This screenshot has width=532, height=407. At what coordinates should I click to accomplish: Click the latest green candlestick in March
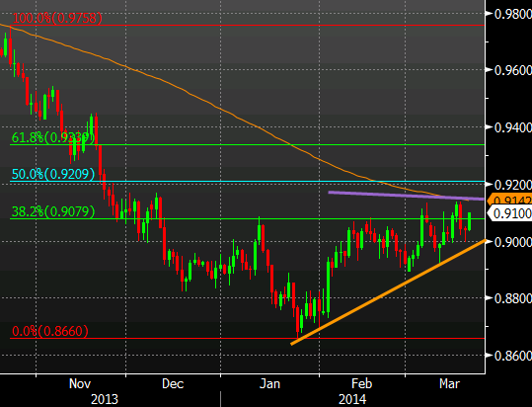tap(470, 221)
